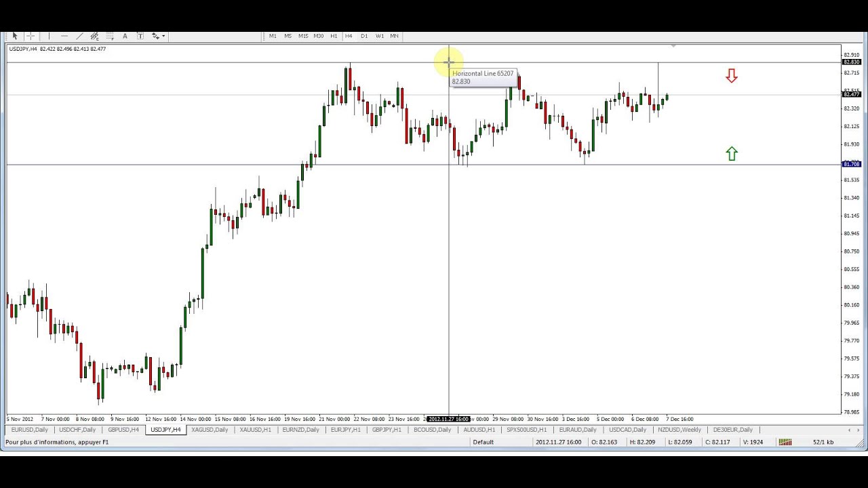Select the text tool marked A

pos(125,36)
